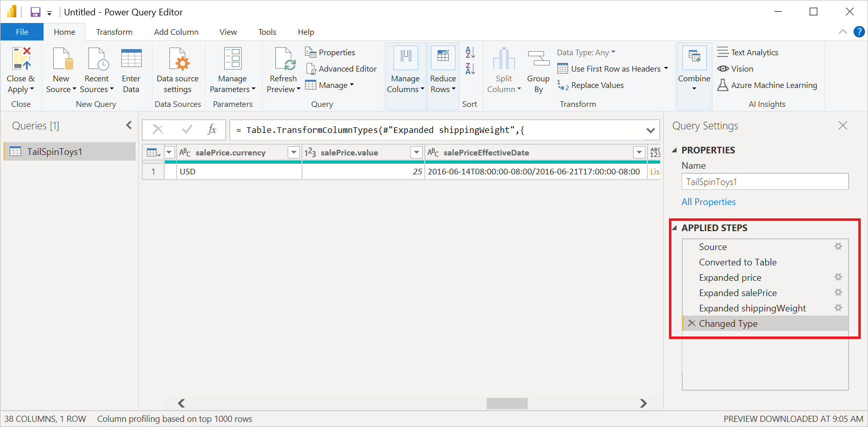
Task: Open the New Source icon
Action: pyautogui.click(x=63, y=58)
